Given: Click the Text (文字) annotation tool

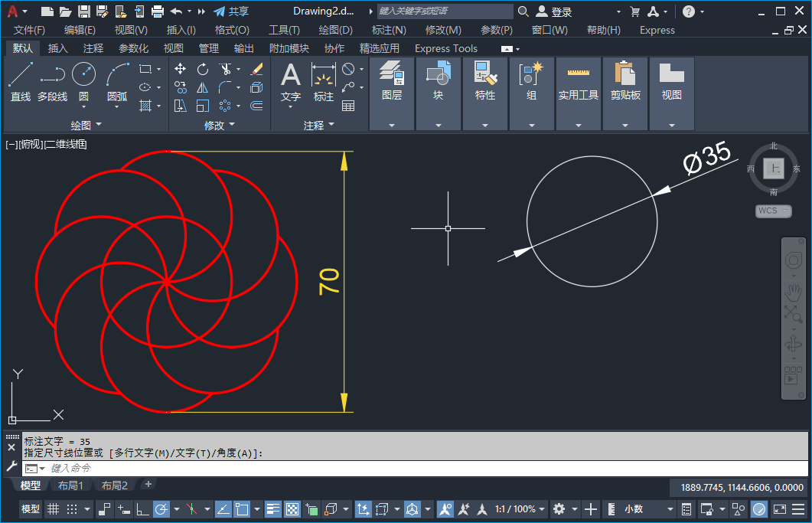Looking at the screenshot, I should (x=291, y=81).
